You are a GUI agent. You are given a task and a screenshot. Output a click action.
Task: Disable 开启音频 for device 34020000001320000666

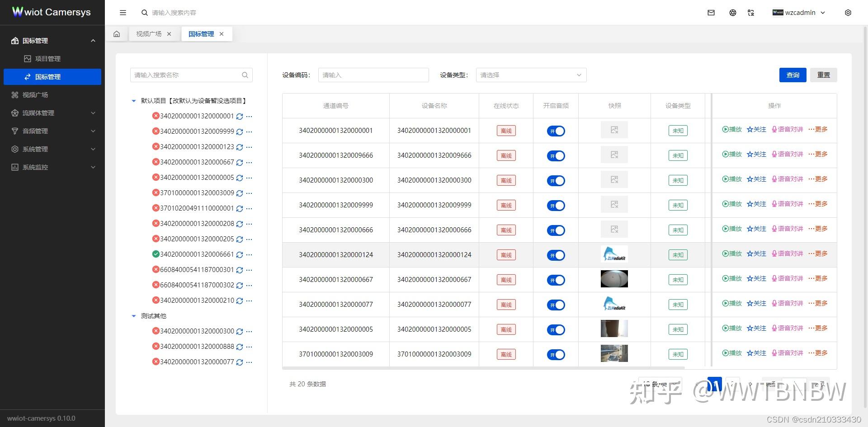(556, 230)
